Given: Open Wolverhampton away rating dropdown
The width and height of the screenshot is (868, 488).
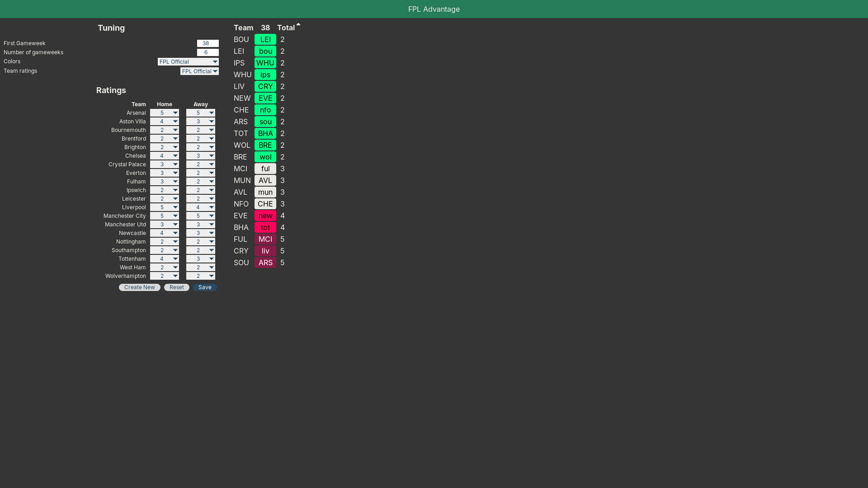Looking at the screenshot, I should 201,276.
